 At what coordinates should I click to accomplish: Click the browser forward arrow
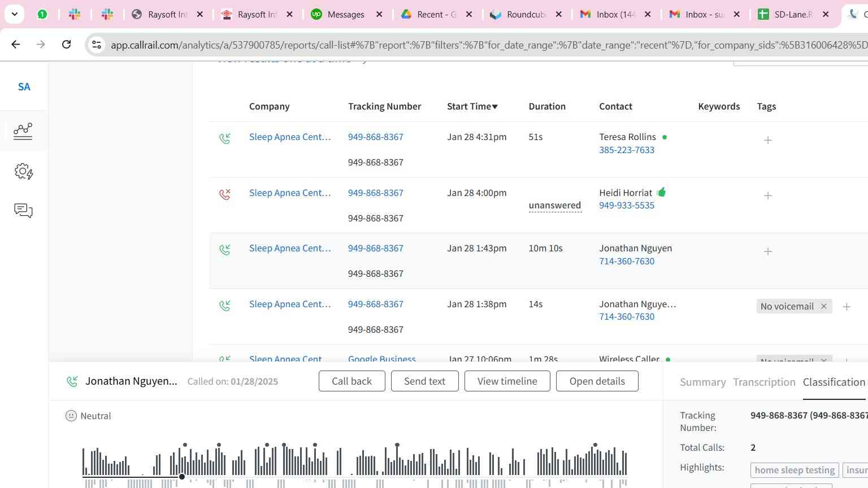pyautogui.click(x=41, y=44)
